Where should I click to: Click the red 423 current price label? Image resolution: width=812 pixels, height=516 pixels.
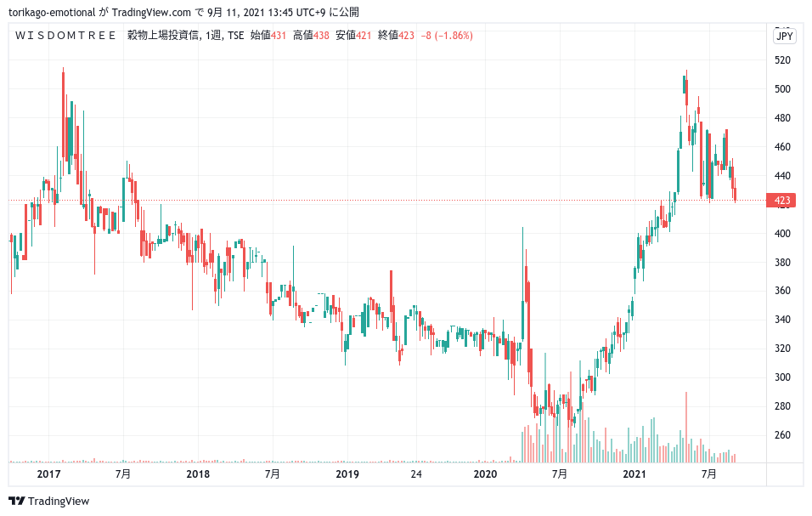tap(781, 200)
